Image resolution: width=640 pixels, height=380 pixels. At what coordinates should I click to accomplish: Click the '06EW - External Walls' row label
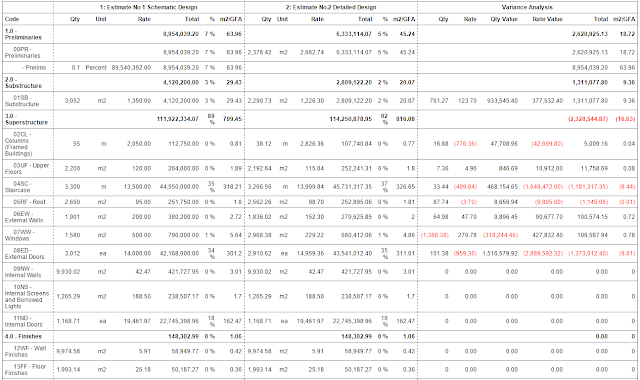[x=24, y=217]
